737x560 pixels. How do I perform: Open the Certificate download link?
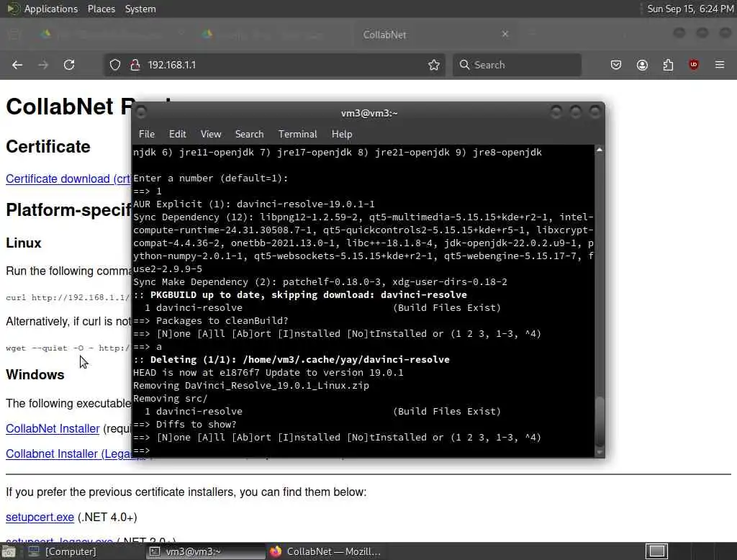pos(68,179)
